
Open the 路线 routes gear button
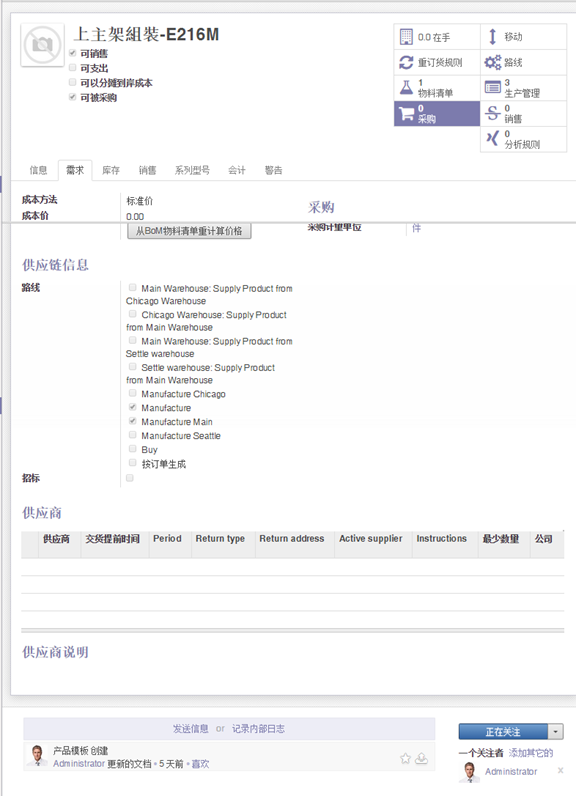point(523,62)
